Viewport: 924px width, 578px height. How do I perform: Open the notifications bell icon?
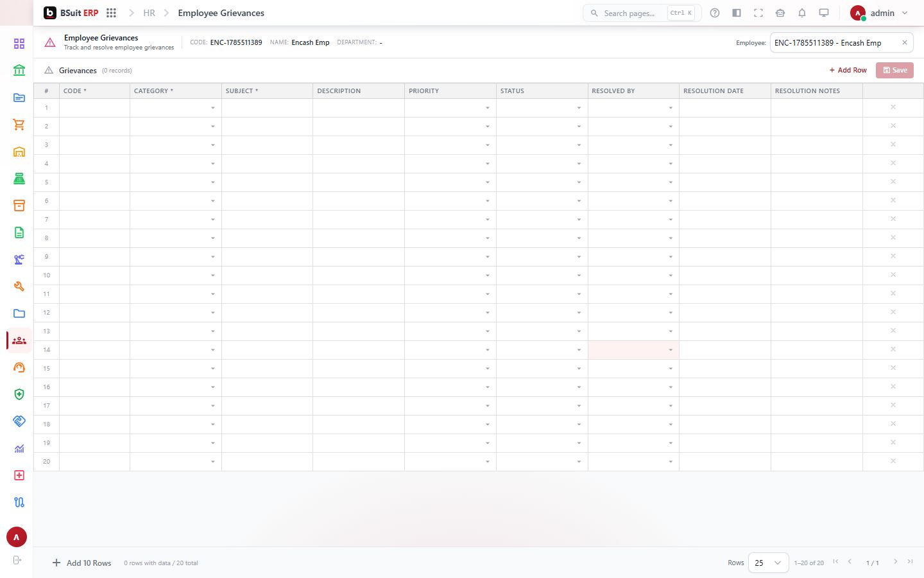tap(802, 13)
